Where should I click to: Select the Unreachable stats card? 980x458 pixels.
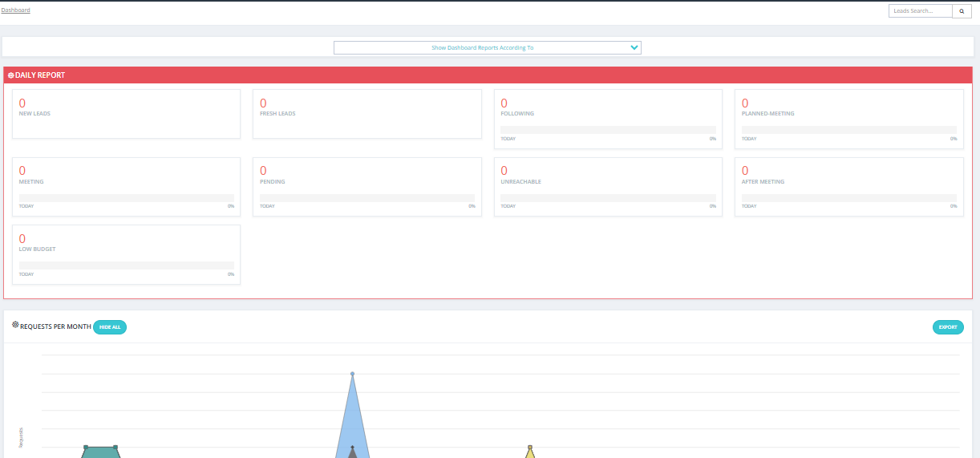[x=608, y=187]
